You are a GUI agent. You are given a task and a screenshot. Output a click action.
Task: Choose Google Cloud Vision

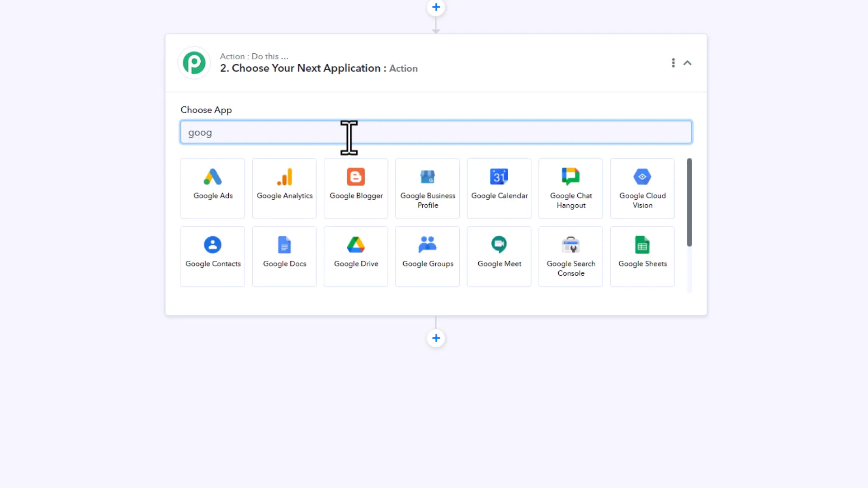coord(642,188)
